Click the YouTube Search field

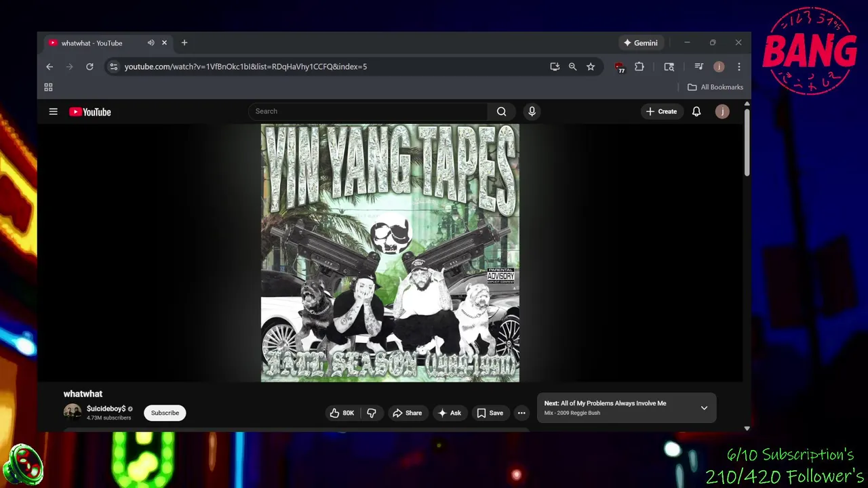point(368,112)
